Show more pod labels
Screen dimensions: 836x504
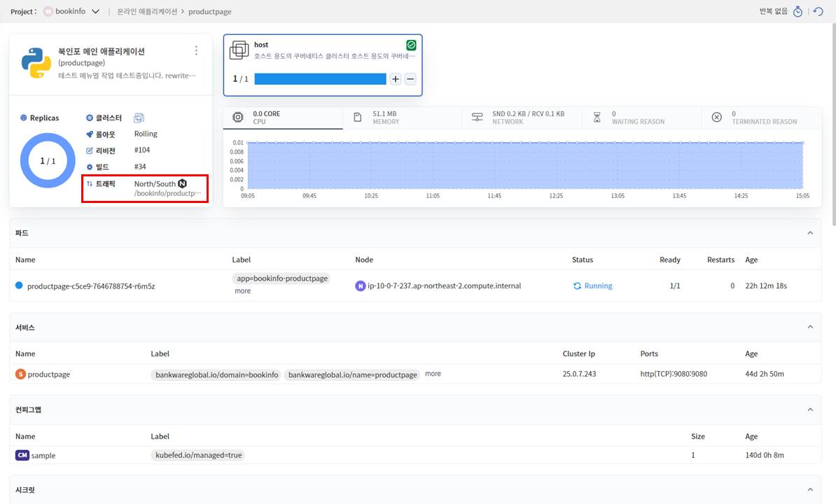click(242, 291)
